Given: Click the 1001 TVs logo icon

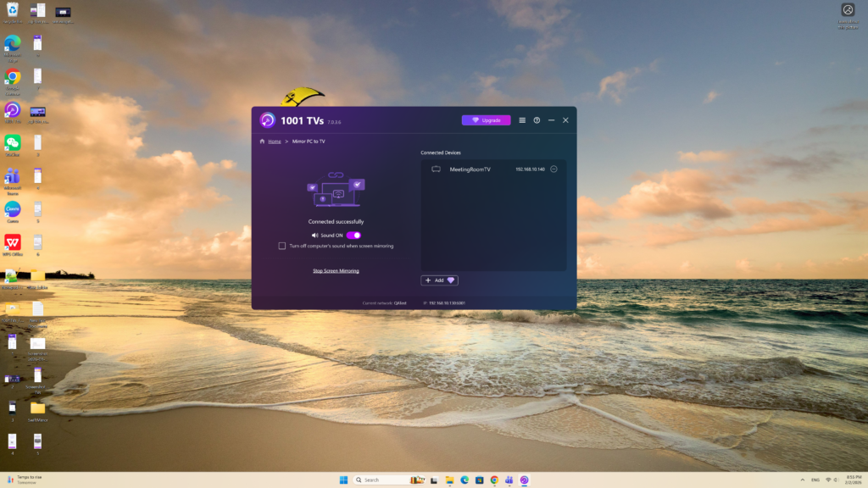Looking at the screenshot, I should coord(268,120).
